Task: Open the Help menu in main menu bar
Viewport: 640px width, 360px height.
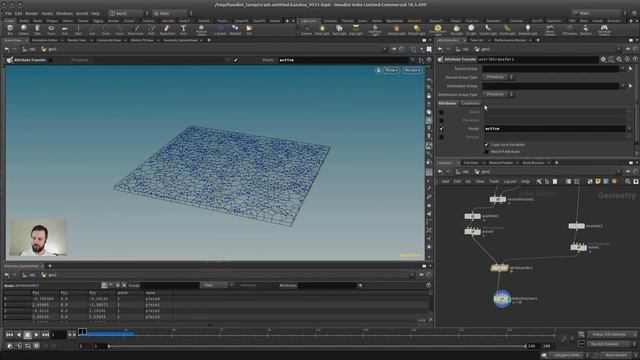Action: pyautogui.click(x=96, y=13)
